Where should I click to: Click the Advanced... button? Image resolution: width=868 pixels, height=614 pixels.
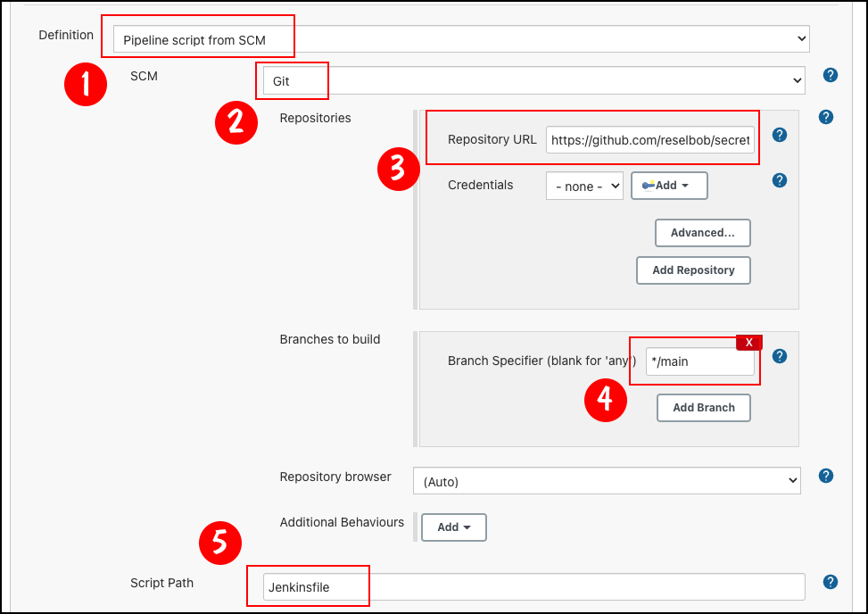(702, 233)
